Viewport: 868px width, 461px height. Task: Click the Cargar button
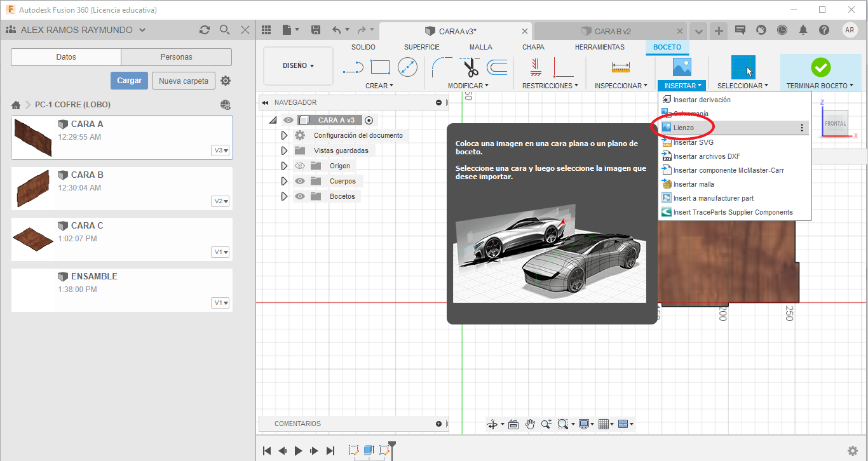coord(130,81)
